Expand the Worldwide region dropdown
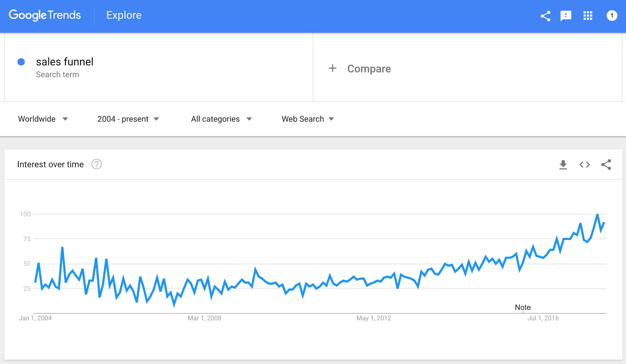This screenshot has width=626, height=364. (x=43, y=119)
